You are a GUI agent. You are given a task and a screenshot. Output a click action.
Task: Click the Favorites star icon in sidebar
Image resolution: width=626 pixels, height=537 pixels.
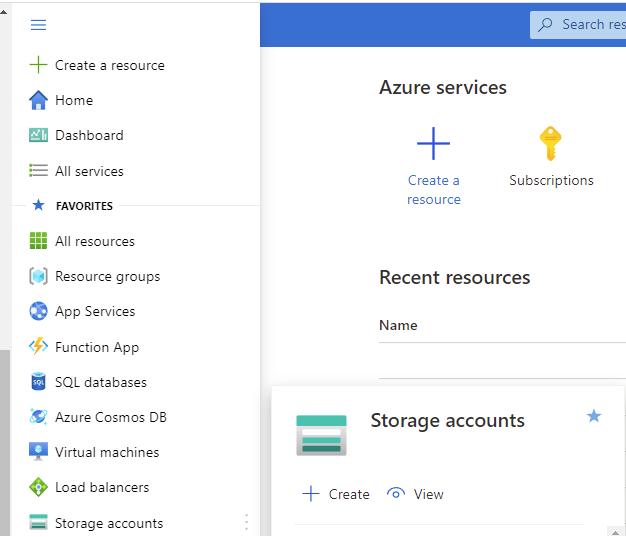click(x=38, y=205)
